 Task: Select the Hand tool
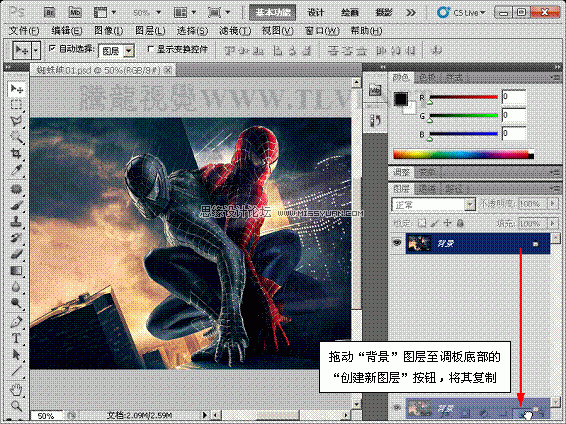click(x=16, y=390)
